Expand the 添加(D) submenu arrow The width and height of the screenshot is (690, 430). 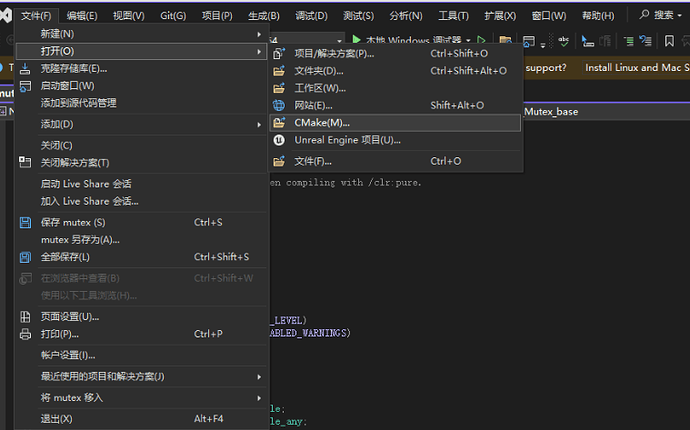tap(259, 125)
